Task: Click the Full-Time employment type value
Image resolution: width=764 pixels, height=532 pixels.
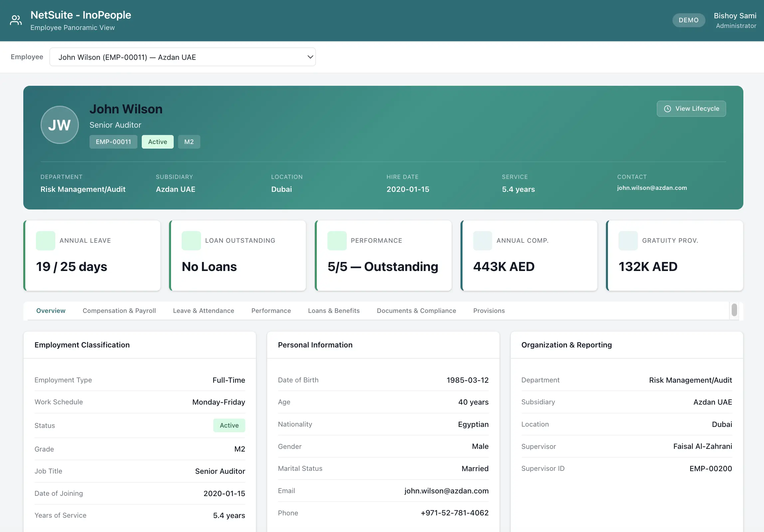Action: (229, 380)
